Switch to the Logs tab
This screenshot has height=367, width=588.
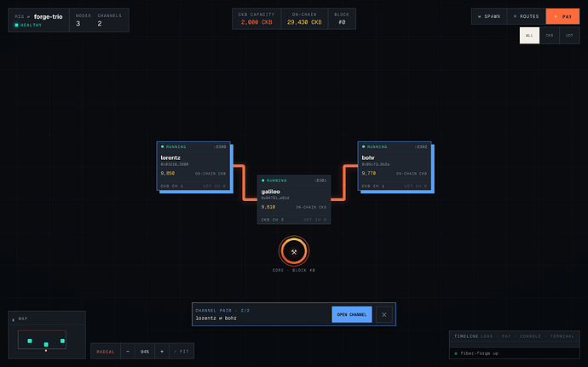coord(487,336)
